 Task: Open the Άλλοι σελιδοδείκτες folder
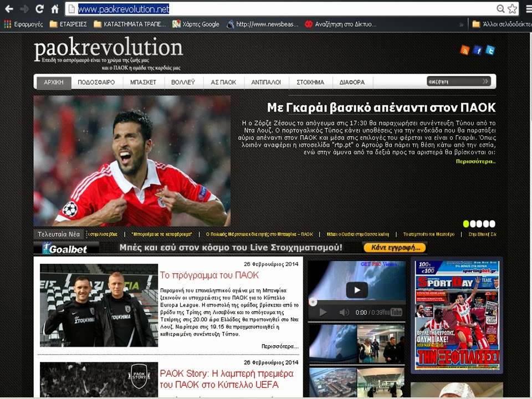pyautogui.click(x=502, y=24)
